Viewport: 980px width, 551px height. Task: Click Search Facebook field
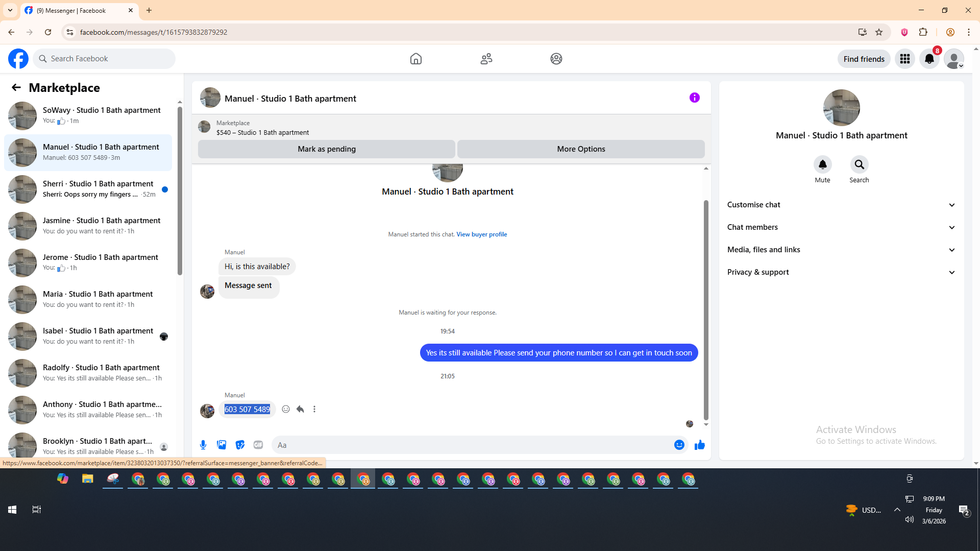(104, 59)
